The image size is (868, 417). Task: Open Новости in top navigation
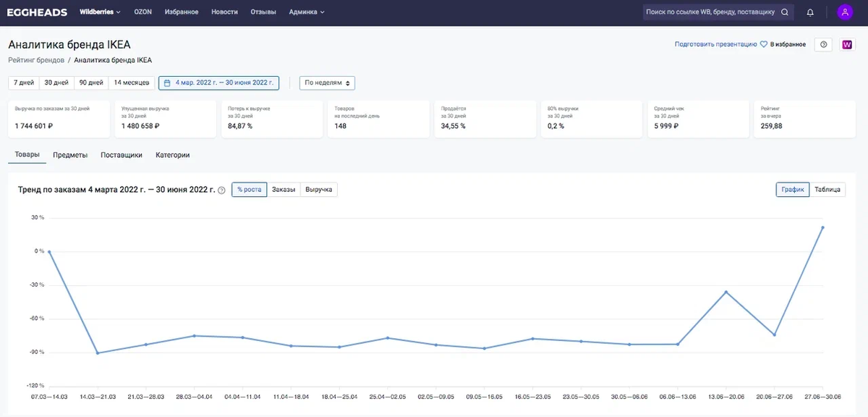click(224, 12)
